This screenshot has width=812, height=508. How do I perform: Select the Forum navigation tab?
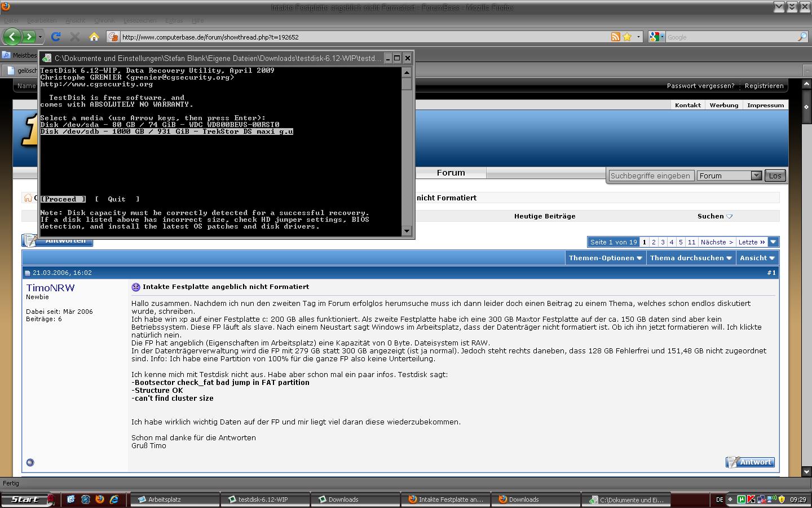[x=451, y=173]
